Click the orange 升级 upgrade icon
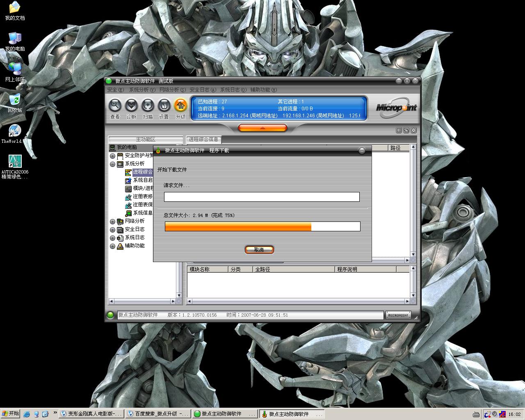The image size is (525, 420). (x=180, y=106)
